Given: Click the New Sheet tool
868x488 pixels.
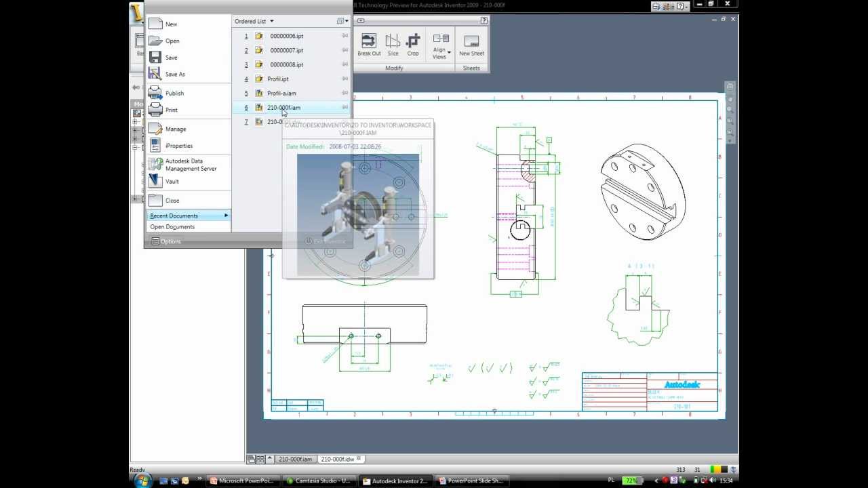Looking at the screenshot, I should [471, 45].
